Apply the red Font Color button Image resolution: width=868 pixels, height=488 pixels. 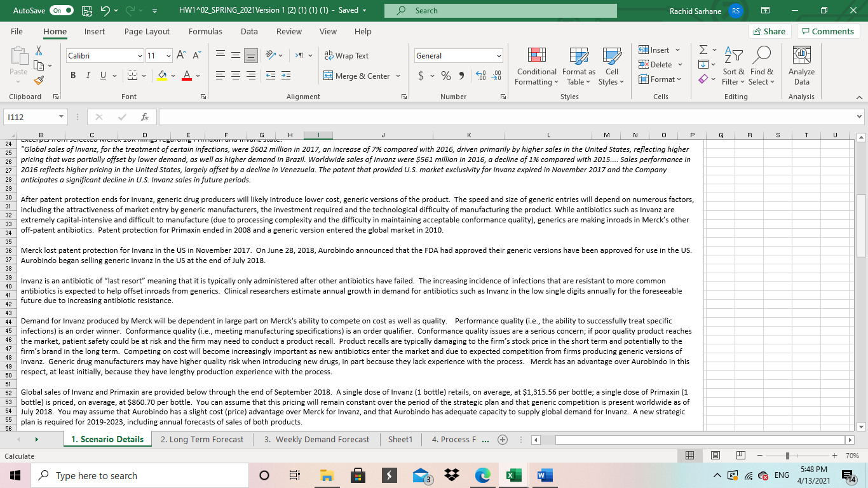(x=187, y=76)
